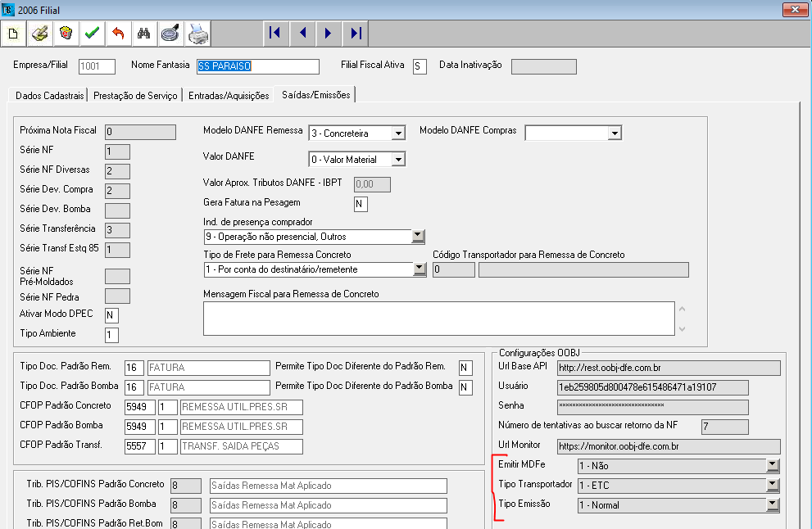Open the Dados Cadastrais tab
Viewport: 812px width, 529px height.
tap(49, 96)
